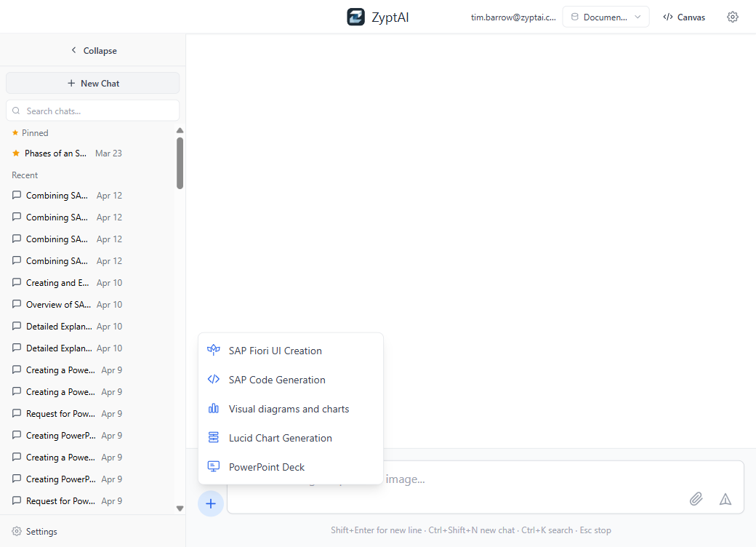Choose Lucid Chart Generation
Image resolution: width=756 pixels, height=547 pixels.
[x=291, y=437]
